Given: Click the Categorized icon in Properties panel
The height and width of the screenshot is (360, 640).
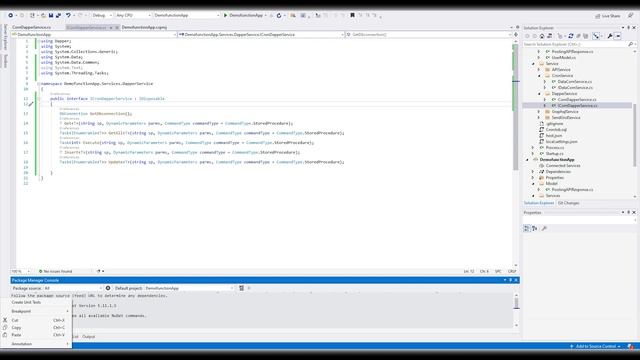Looking at the screenshot, I should point(527,229).
